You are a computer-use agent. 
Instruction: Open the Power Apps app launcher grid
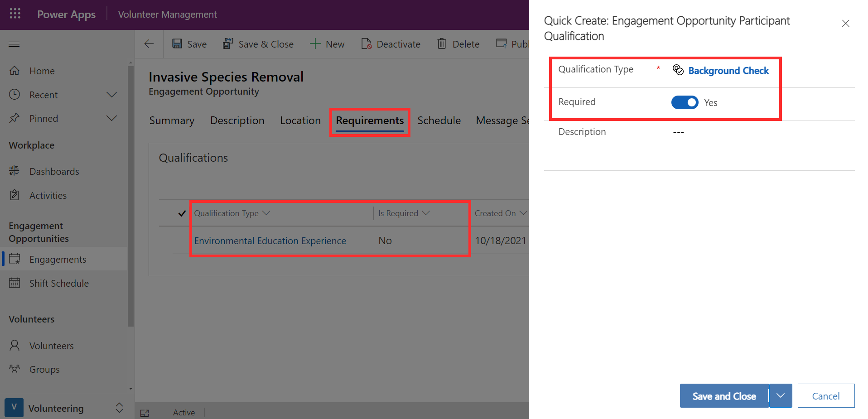pos(15,14)
